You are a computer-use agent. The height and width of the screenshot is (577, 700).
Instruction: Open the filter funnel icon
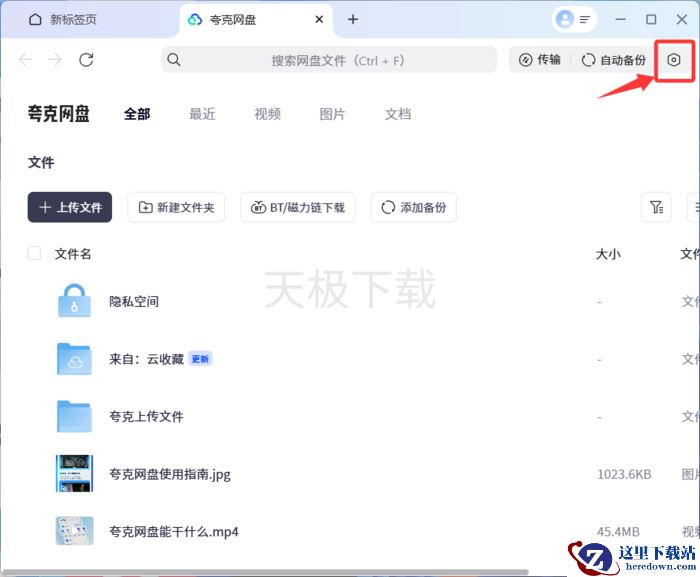click(656, 207)
